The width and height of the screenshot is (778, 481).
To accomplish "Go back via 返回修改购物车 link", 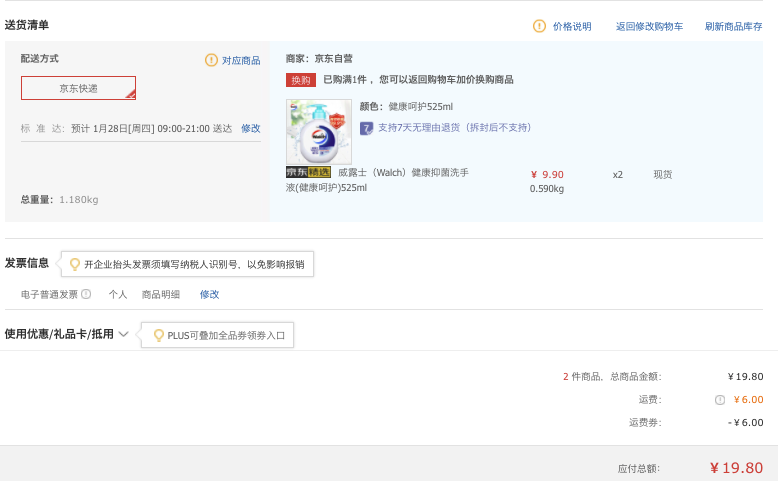I will coord(649,26).
